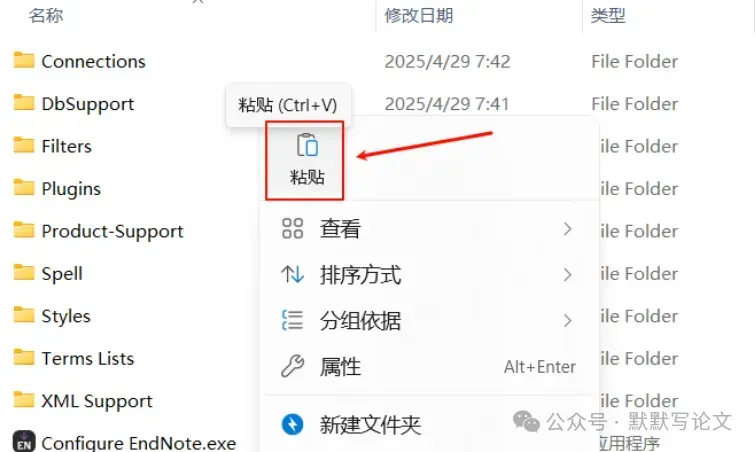This screenshot has width=756, height=452.
Task: Click the Sort by arrows icon
Action: click(292, 274)
